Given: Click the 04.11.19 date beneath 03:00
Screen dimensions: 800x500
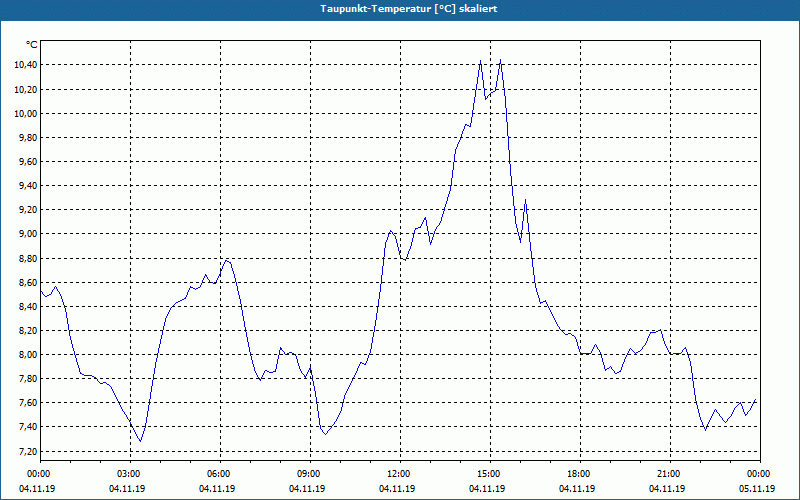Looking at the screenshot, I should click(127, 489).
